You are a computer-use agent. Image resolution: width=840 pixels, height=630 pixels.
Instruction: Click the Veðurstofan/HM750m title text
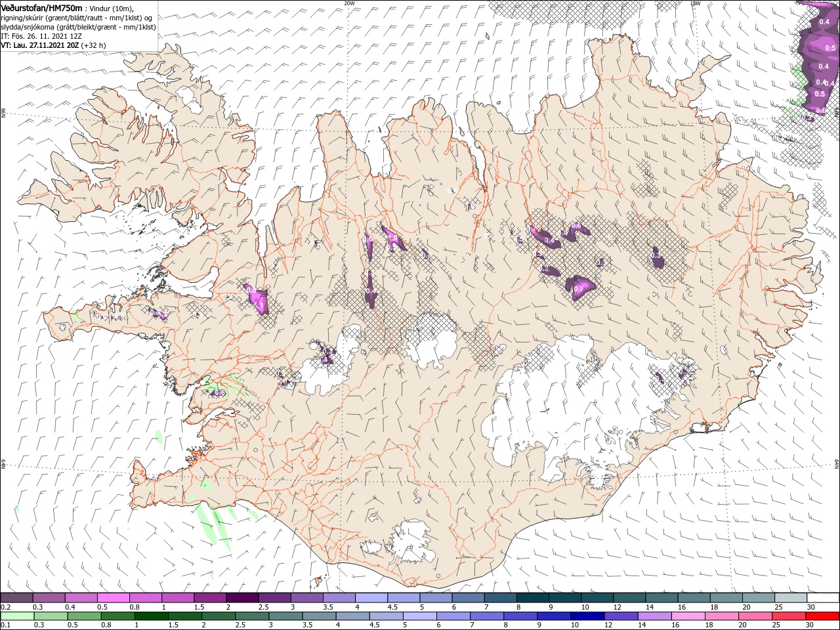pyautogui.click(x=41, y=8)
